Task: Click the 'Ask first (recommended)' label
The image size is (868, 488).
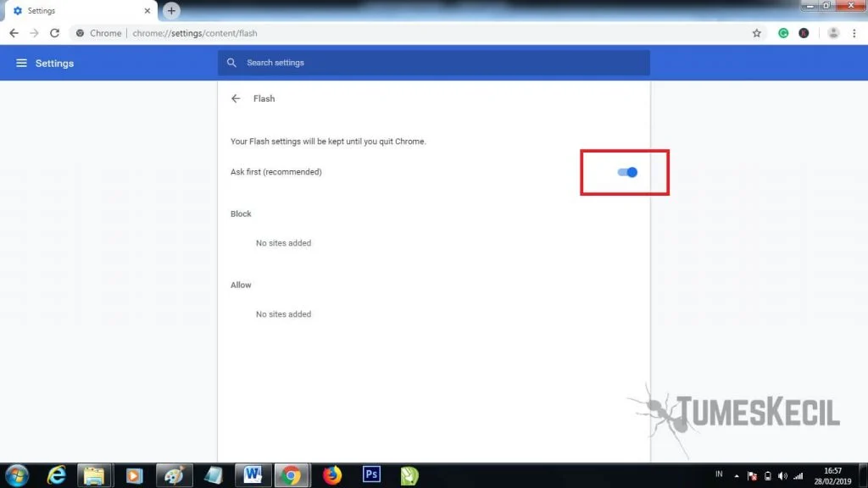Action: [x=276, y=172]
